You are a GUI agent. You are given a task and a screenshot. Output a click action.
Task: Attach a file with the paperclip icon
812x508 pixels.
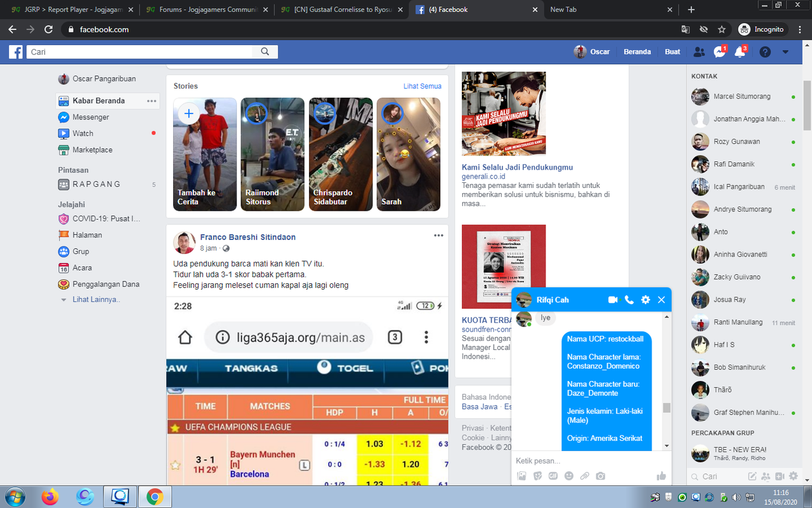coord(585,476)
